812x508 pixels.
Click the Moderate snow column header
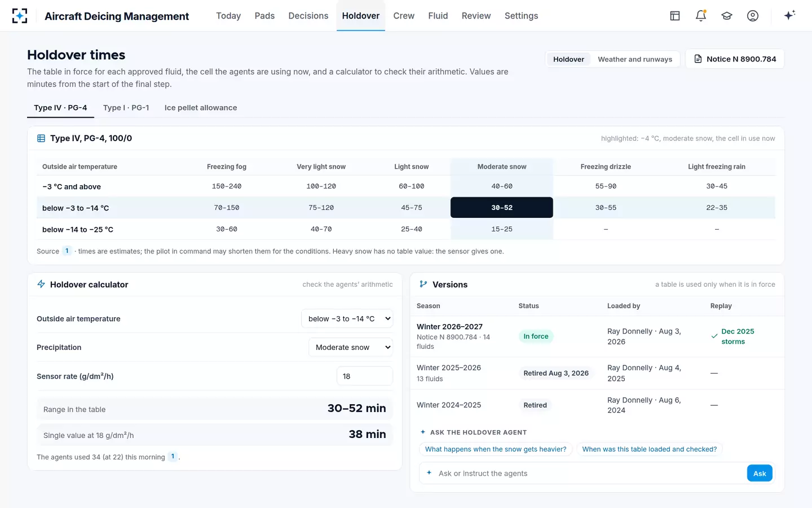point(502,167)
